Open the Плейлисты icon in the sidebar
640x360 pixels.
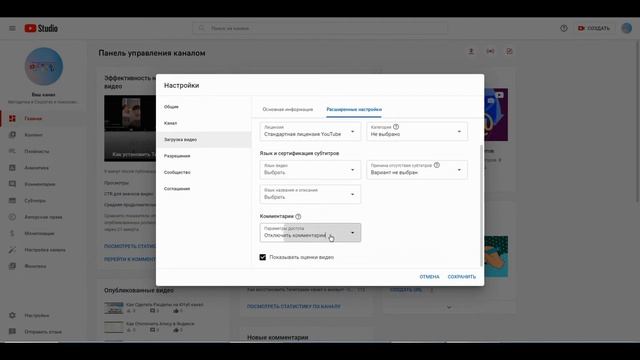tap(12, 151)
